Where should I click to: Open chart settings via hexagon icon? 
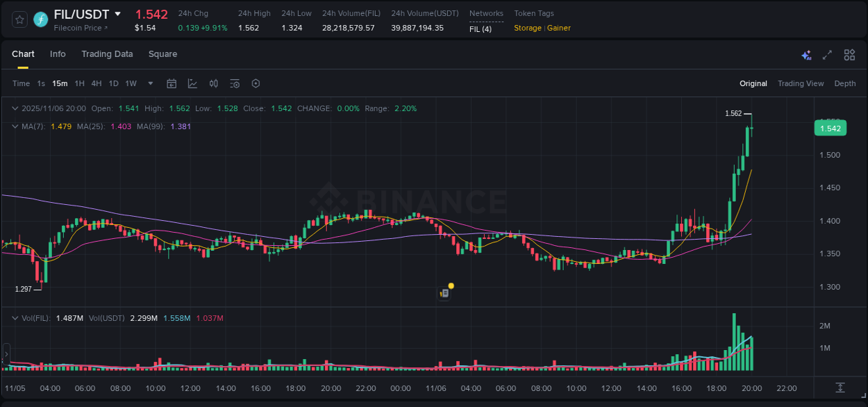256,83
